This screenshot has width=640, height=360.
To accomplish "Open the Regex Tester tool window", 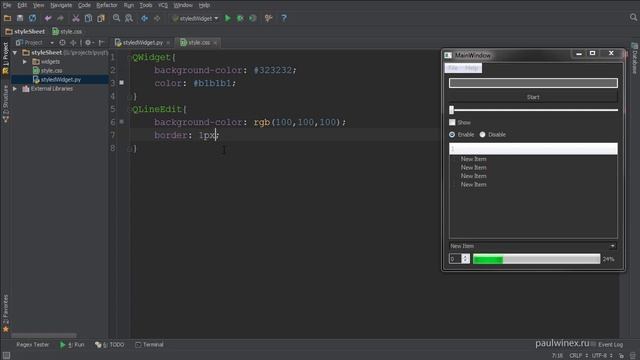I will pyautogui.click(x=32, y=344).
